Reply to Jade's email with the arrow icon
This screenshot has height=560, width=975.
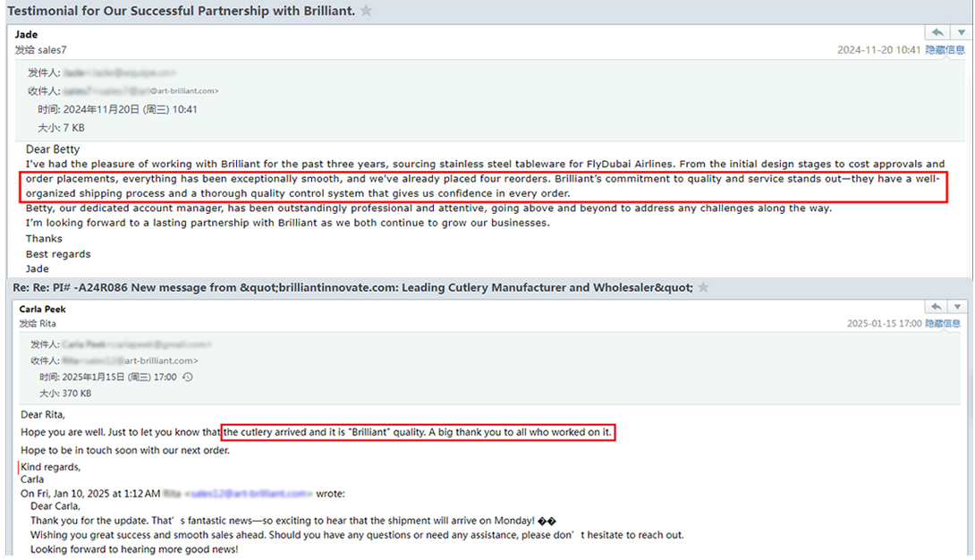(937, 33)
